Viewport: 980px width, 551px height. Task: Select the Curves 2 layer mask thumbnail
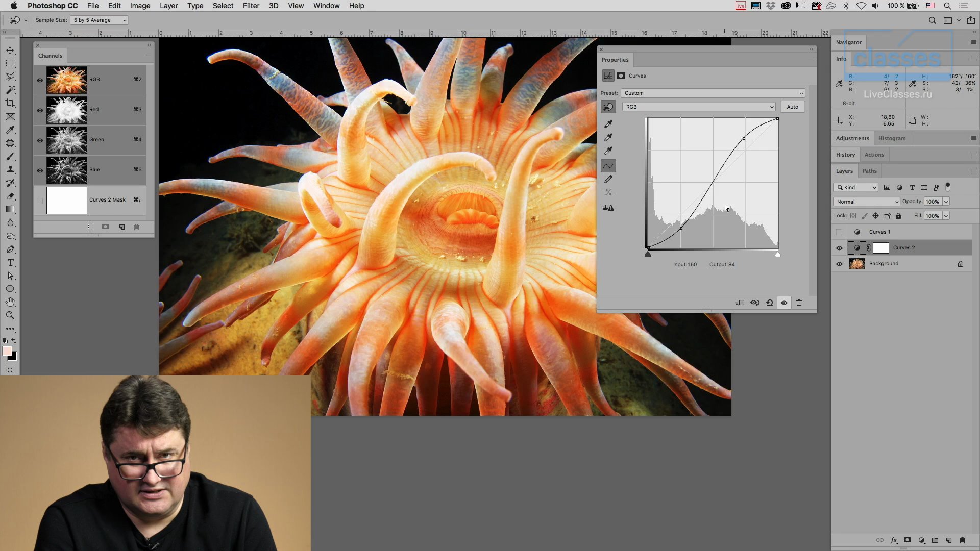tap(881, 248)
